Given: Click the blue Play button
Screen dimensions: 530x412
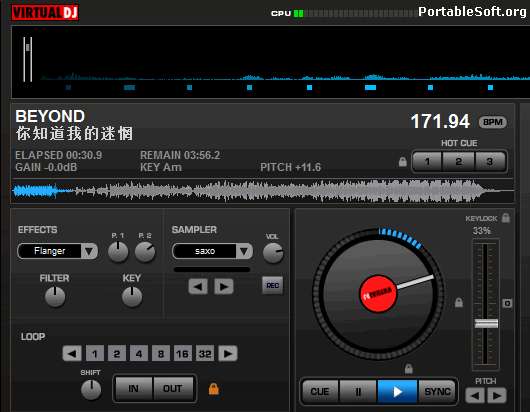Looking at the screenshot, I should pyautogui.click(x=398, y=391).
